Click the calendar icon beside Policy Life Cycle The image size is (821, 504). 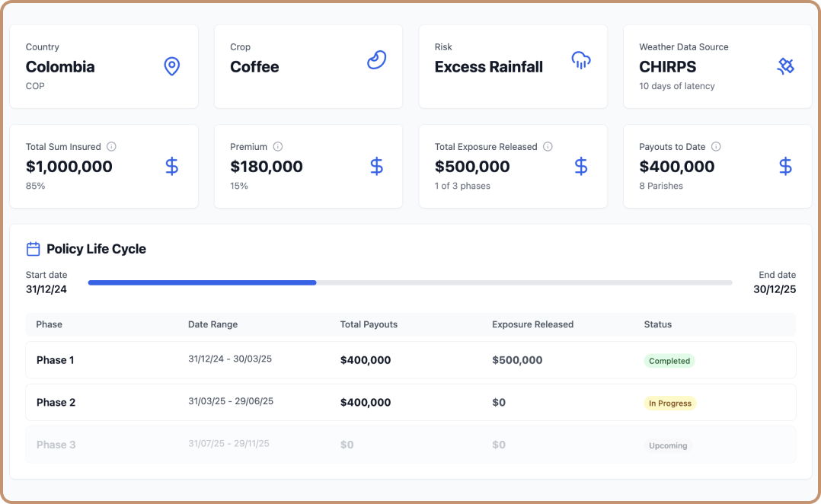pos(33,249)
